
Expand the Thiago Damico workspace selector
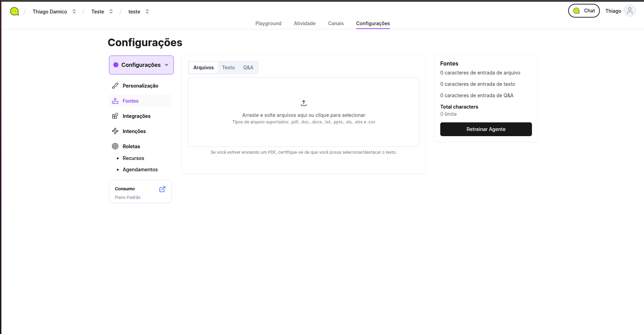(x=54, y=12)
